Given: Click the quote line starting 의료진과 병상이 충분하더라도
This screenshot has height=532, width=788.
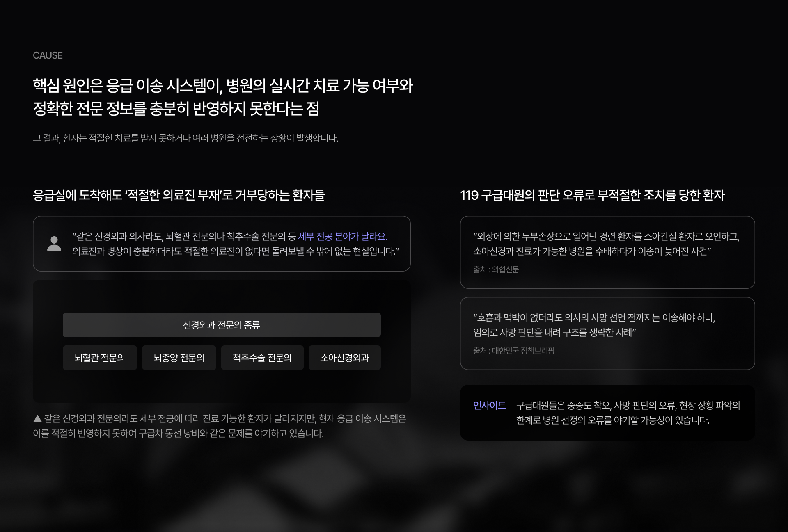Looking at the screenshot, I should (x=236, y=251).
